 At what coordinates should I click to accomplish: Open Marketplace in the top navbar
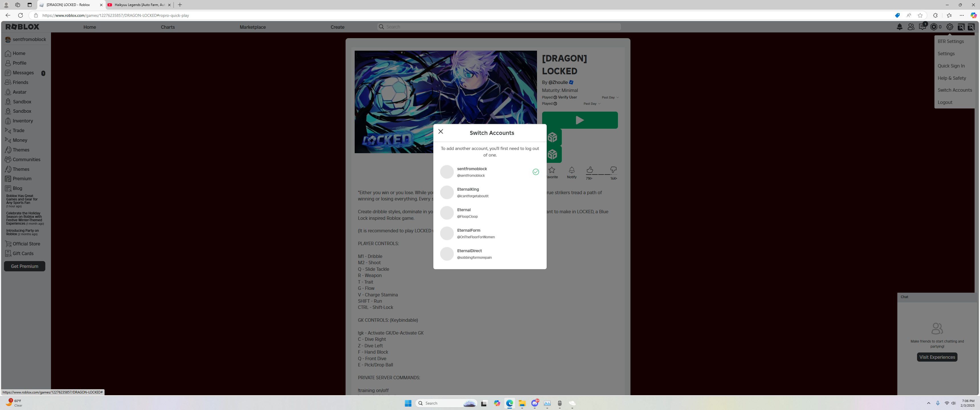coord(253,27)
